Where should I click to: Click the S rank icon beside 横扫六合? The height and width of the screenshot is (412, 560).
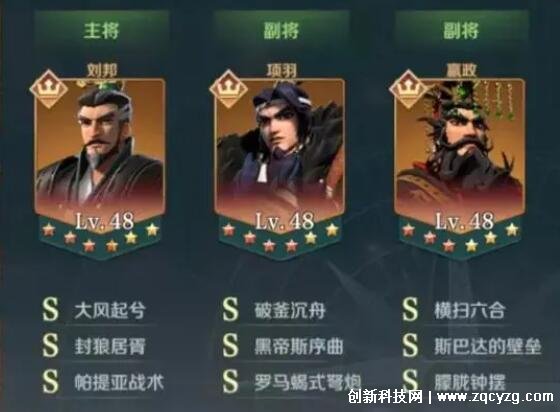410,310
